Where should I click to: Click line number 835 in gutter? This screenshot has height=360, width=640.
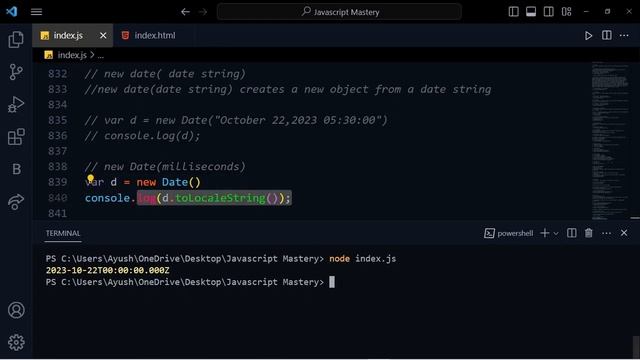tap(57, 120)
